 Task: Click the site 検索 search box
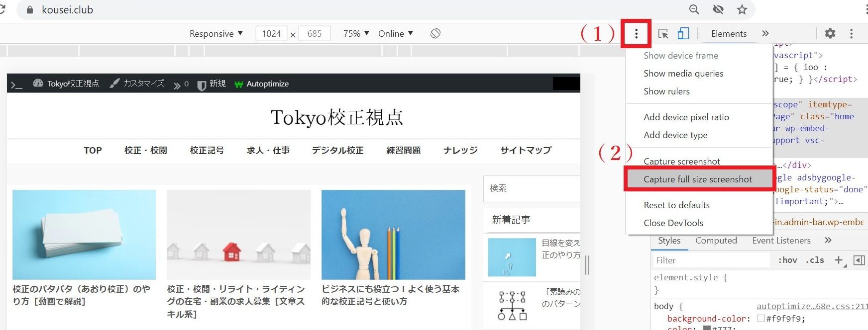click(x=532, y=188)
